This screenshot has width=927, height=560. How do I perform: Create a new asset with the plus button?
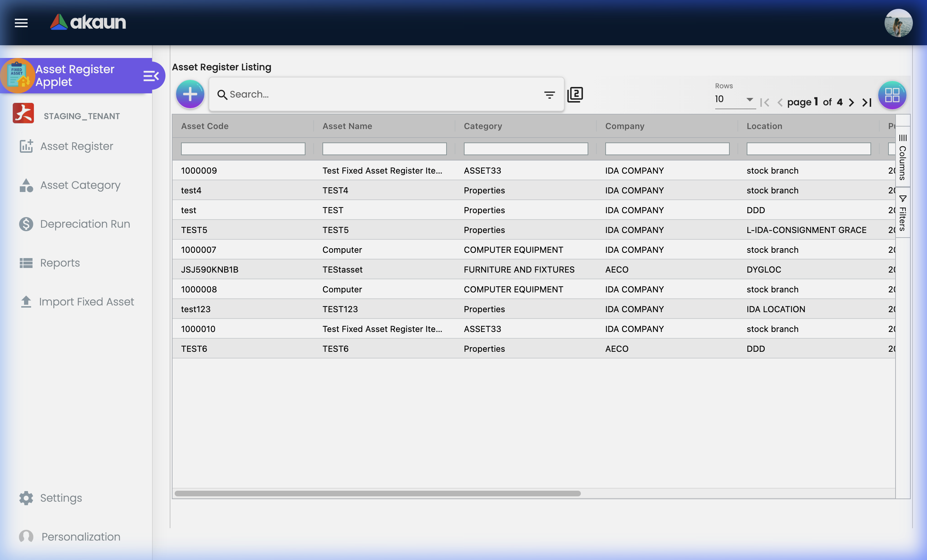(190, 94)
